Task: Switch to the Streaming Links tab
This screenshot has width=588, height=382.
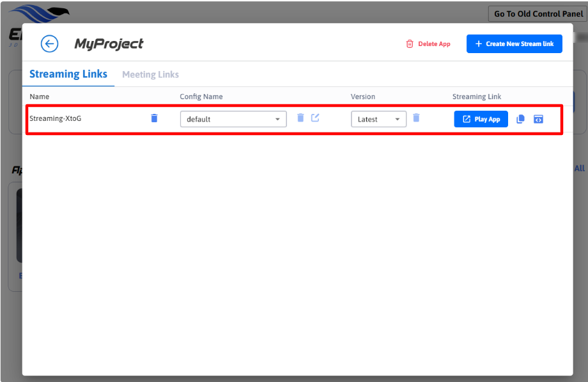Action: point(68,74)
